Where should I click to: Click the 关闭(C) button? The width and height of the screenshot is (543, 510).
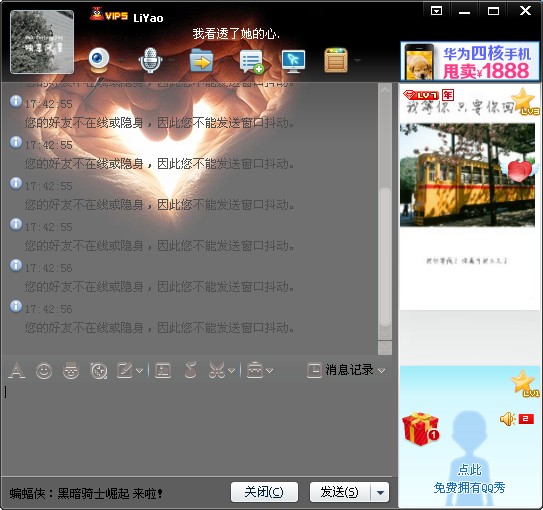tap(264, 492)
